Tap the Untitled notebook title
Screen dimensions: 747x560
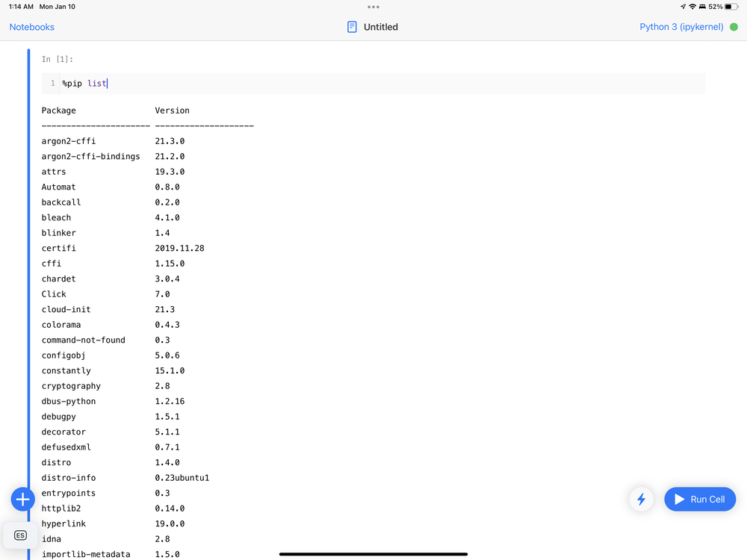381,27
